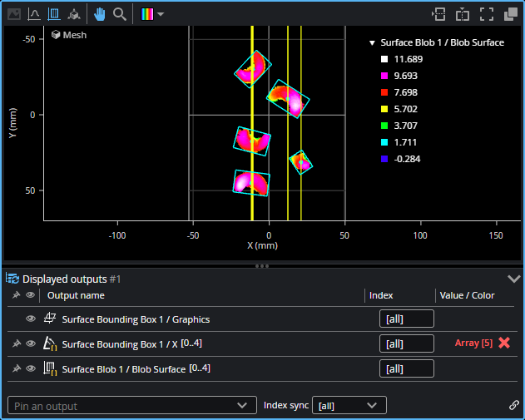This screenshot has height=420, width=525.
Task: Open the color map dropdown
Action: tap(153, 14)
